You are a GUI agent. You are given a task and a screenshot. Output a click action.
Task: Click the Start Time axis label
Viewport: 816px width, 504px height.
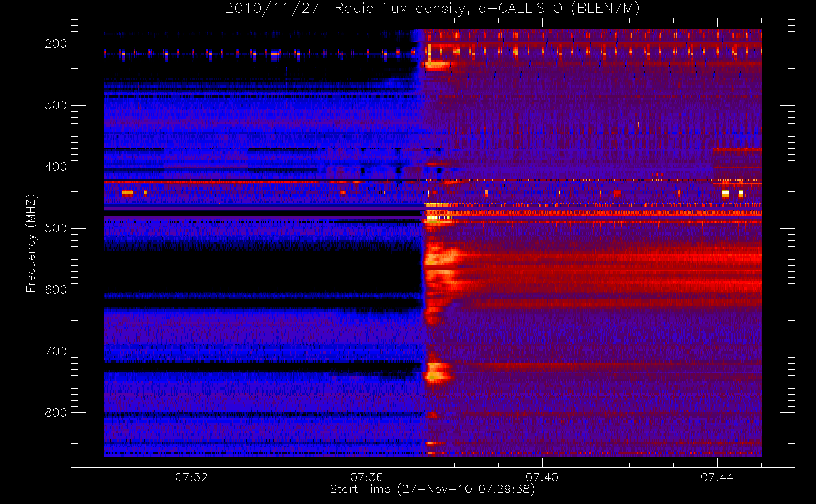tap(432, 489)
